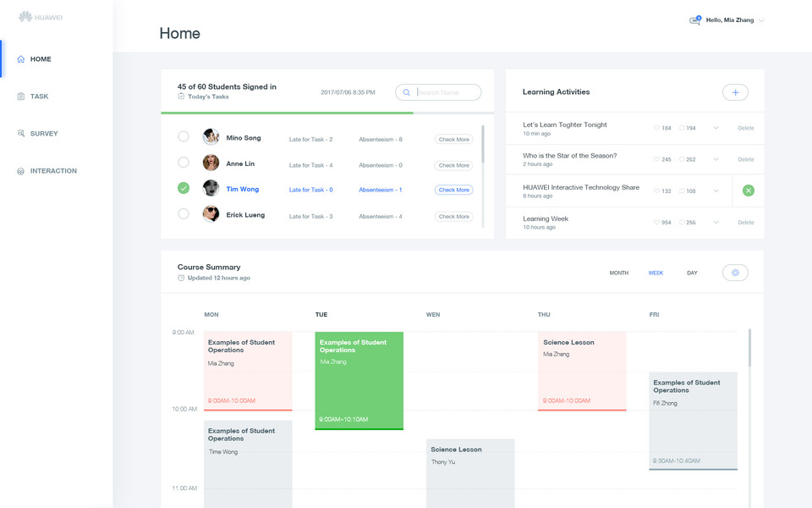Image resolution: width=812 pixels, height=508 pixels.
Task: Go to HOME menu item
Action: [41, 59]
